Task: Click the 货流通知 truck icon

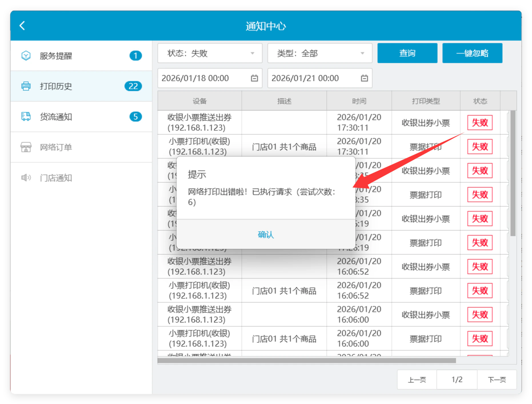Action: click(26, 117)
